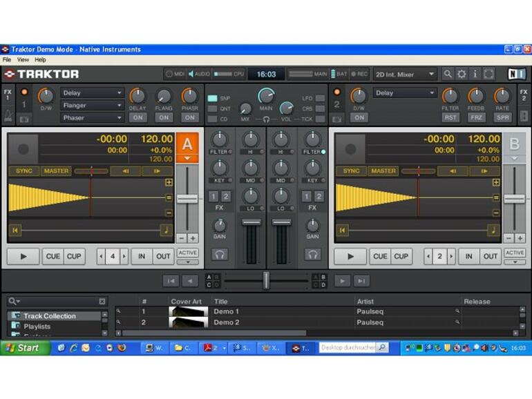Click headphone cue icon for Deck B

click(312, 255)
